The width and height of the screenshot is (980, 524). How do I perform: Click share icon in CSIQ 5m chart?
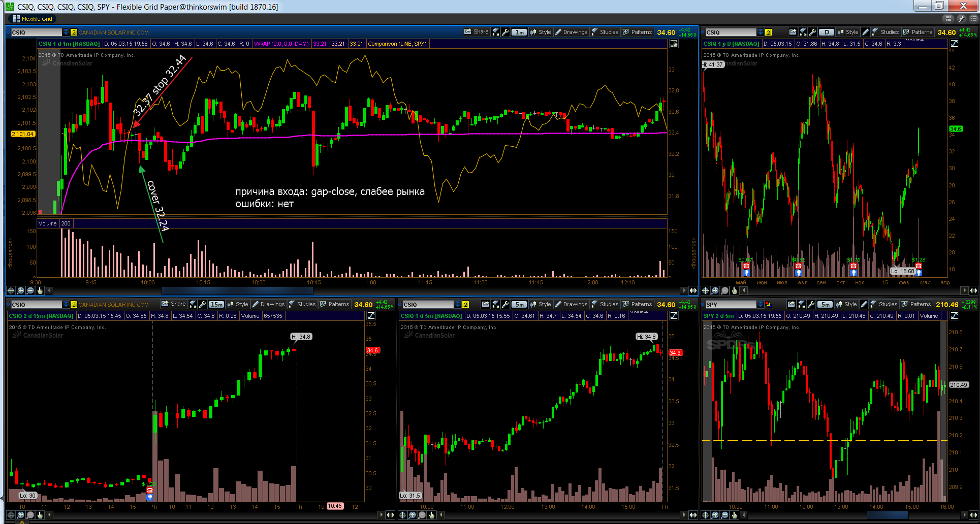tap(486, 304)
